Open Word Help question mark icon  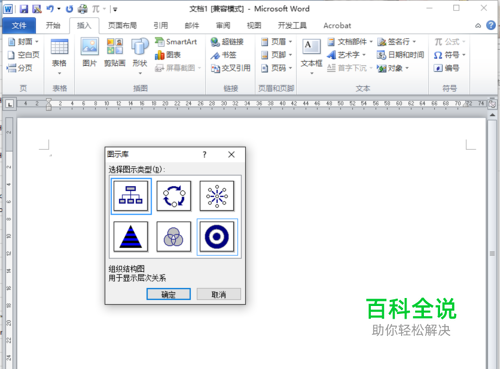(x=491, y=25)
